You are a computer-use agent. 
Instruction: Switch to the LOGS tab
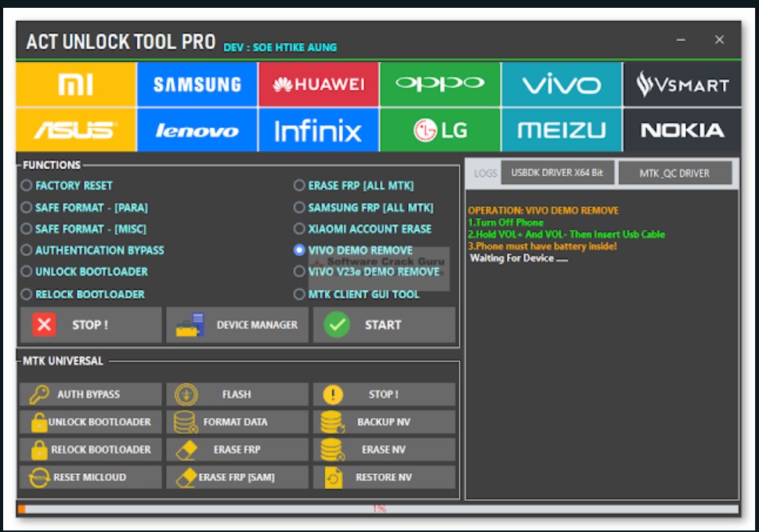[485, 173]
